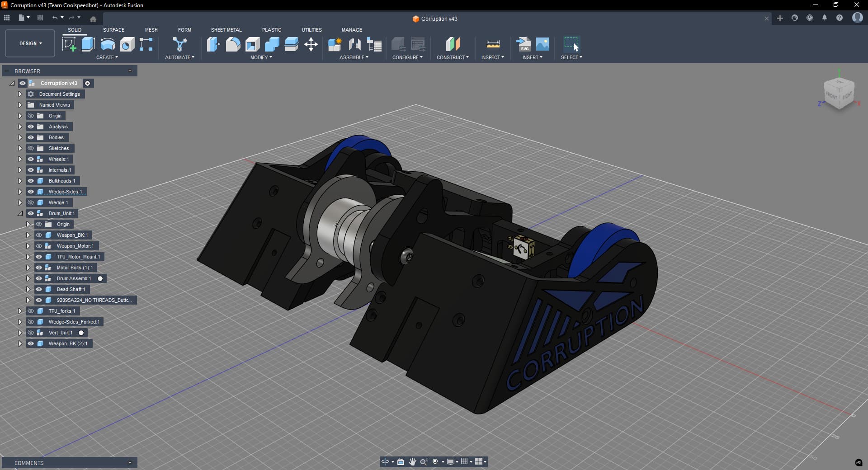Open the CONSTRUCT menu
The height and width of the screenshot is (470, 868).
(x=453, y=57)
